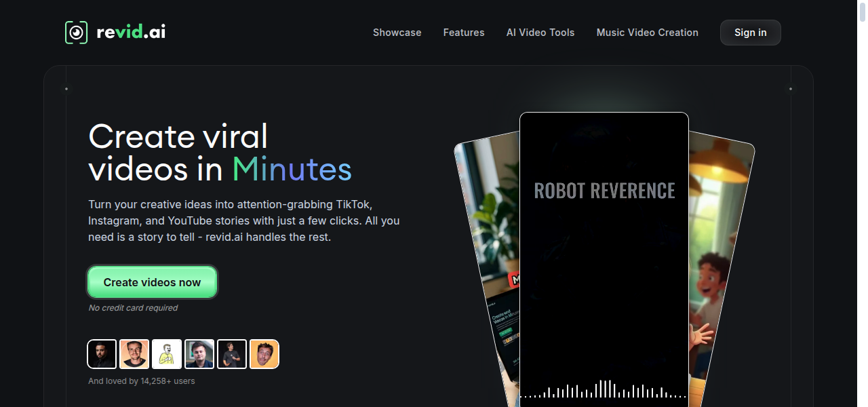Click the cartoon yellow-shirt user avatar
Screen dimensions: 868x407
(167, 353)
